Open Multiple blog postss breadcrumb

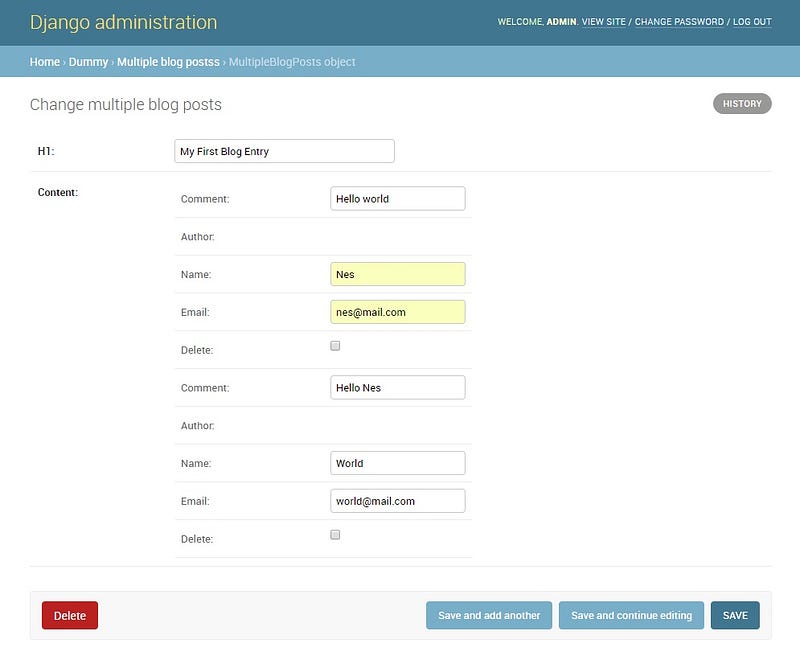pyautogui.click(x=168, y=62)
